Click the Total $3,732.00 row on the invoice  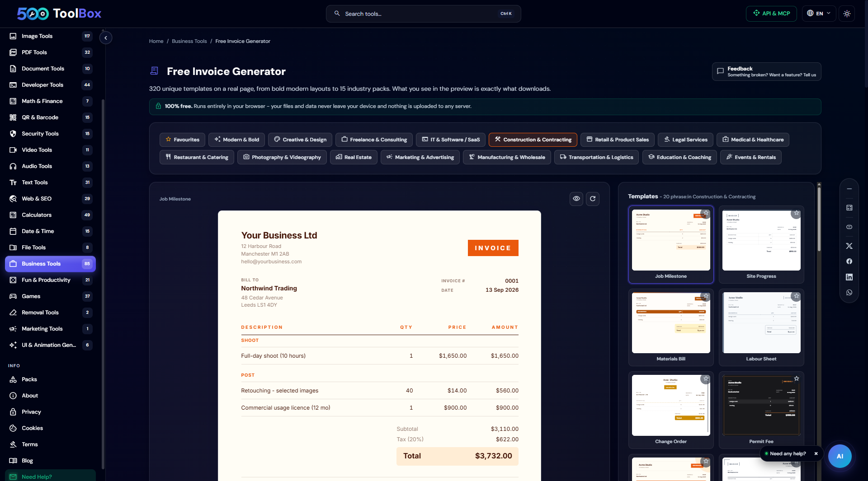(x=457, y=456)
